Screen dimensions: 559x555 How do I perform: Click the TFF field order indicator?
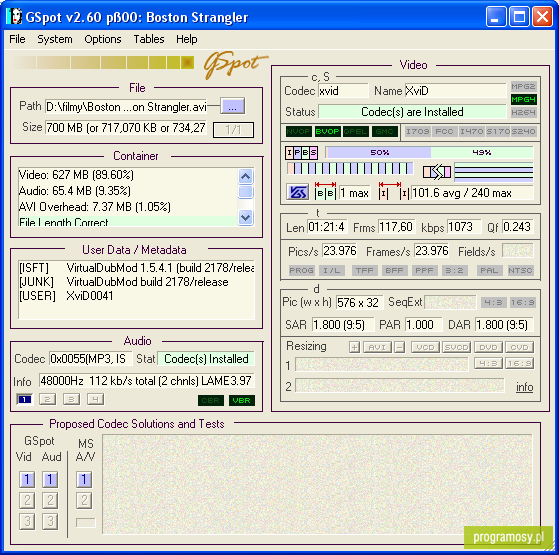(x=364, y=271)
